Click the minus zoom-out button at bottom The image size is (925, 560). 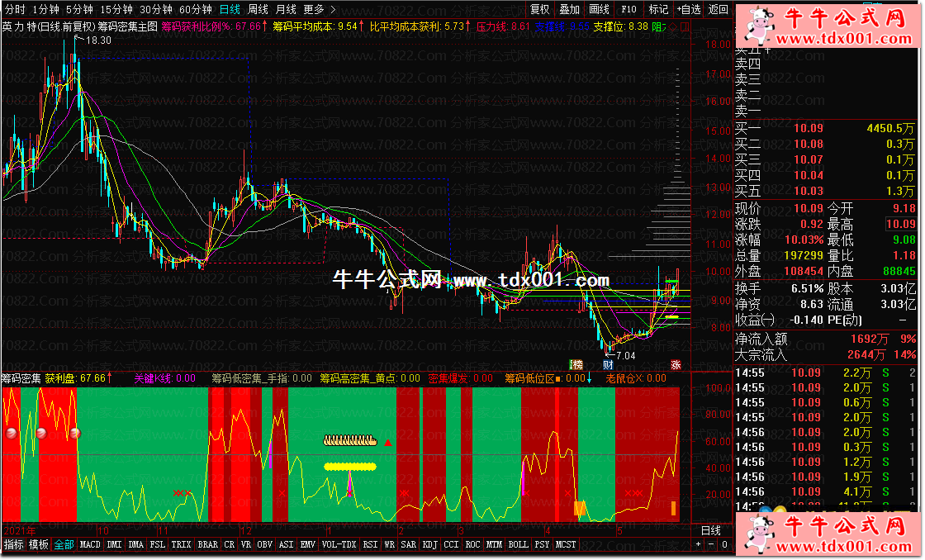coord(710,545)
